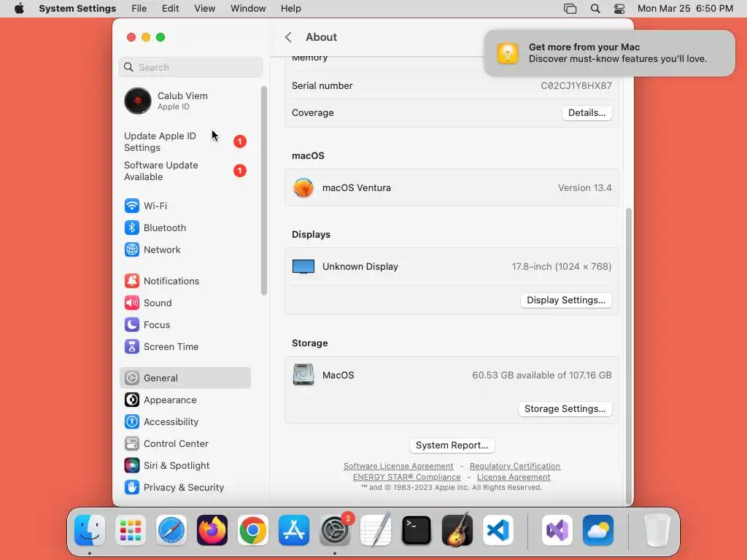747x560 pixels.
Task: Open Calub Viem Apple ID profile
Action: 185,101
